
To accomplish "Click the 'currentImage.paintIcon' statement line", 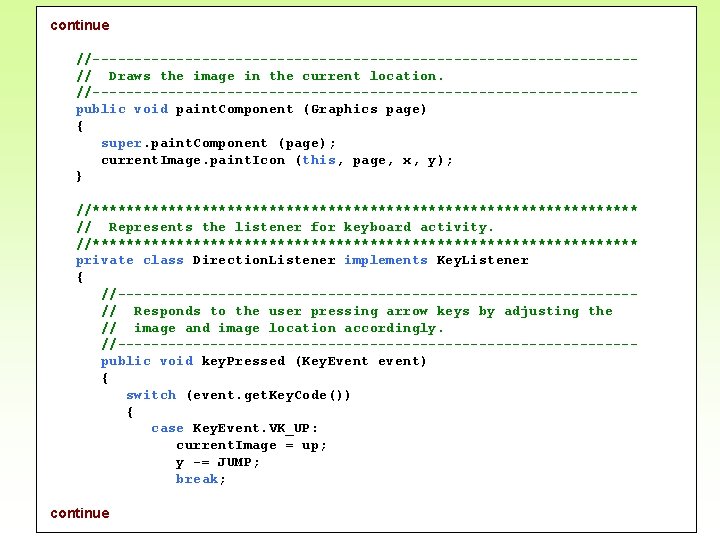I will pos(277,161).
